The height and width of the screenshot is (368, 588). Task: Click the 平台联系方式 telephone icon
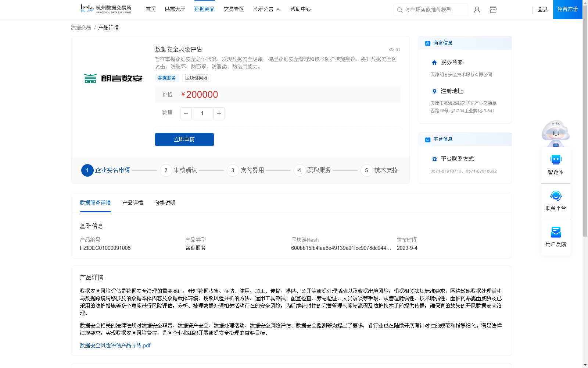pos(434,159)
